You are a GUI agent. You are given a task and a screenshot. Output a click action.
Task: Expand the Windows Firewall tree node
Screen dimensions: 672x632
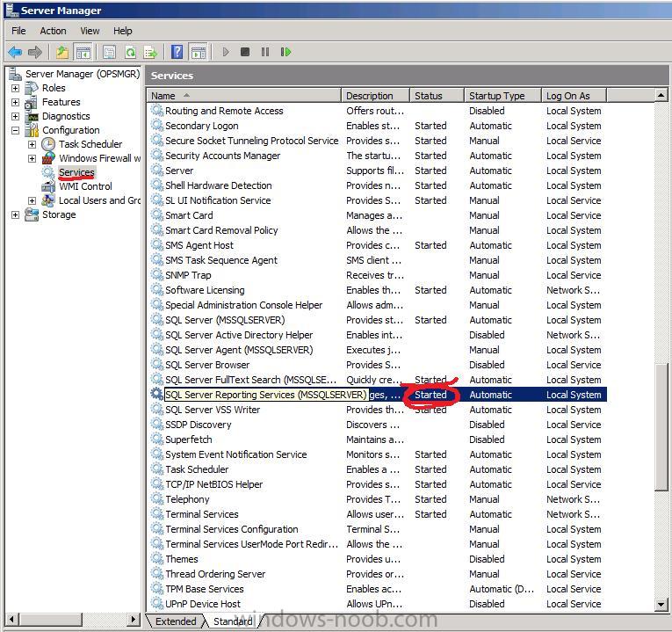pos(33,158)
